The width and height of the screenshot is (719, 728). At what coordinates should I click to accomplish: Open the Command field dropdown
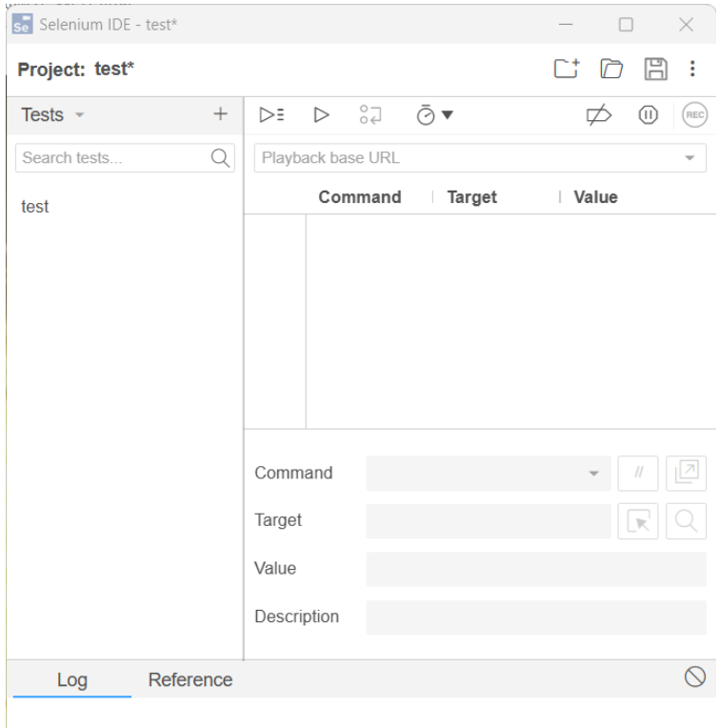594,474
